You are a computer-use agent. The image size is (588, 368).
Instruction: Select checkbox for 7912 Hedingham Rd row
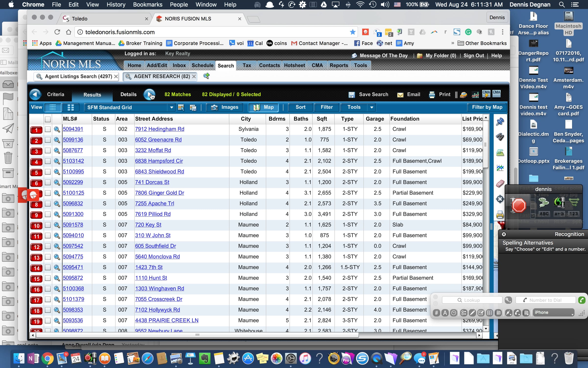pyautogui.click(x=48, y=129)
